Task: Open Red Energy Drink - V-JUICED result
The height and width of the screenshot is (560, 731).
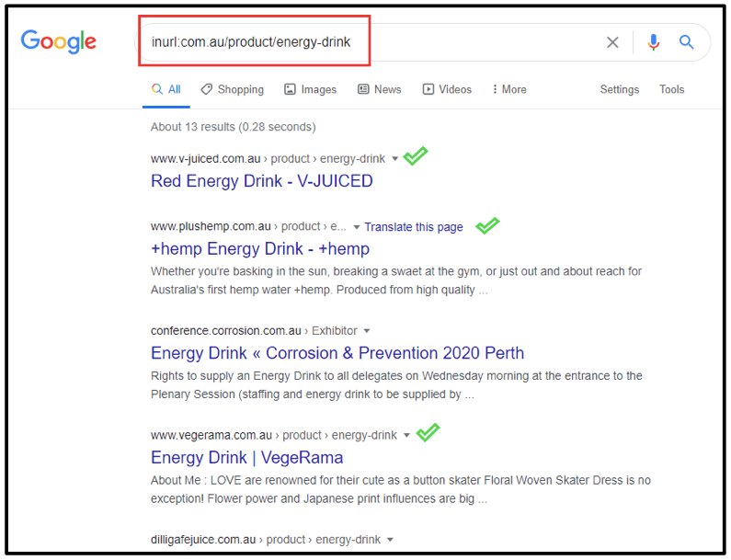Action: coord(261,181)
